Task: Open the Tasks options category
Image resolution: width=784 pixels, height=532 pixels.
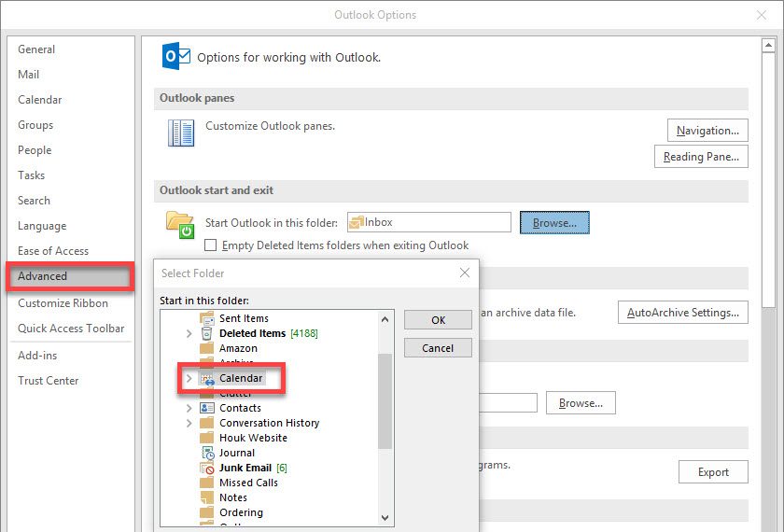Action: point(32,175)
